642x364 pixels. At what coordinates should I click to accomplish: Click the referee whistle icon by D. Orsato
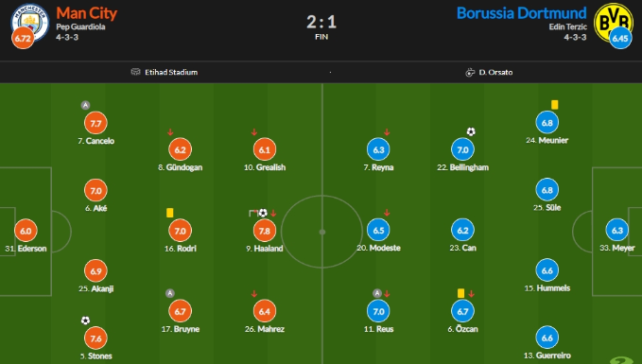click(x=470, y=73)
